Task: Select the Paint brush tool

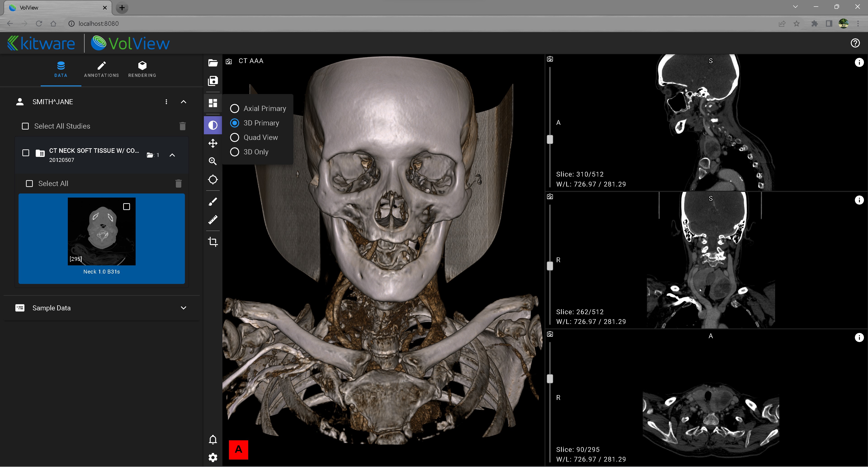Action: 213,202
